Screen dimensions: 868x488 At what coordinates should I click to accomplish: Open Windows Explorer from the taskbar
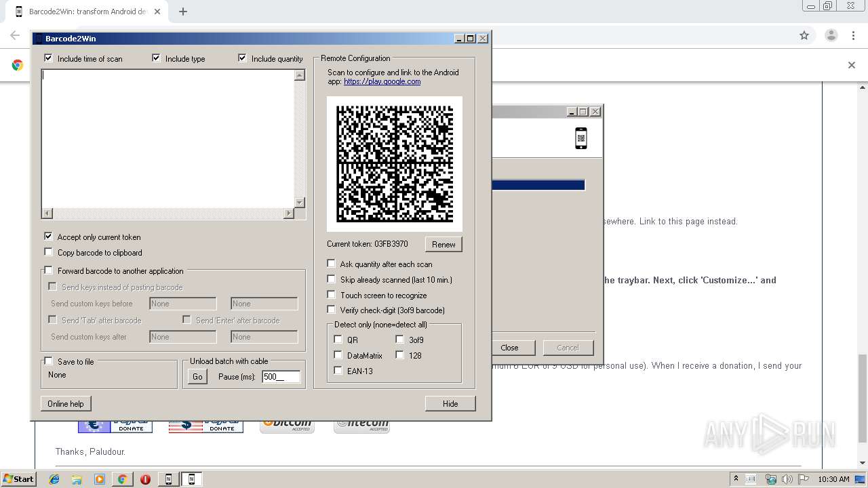point(77,479)
